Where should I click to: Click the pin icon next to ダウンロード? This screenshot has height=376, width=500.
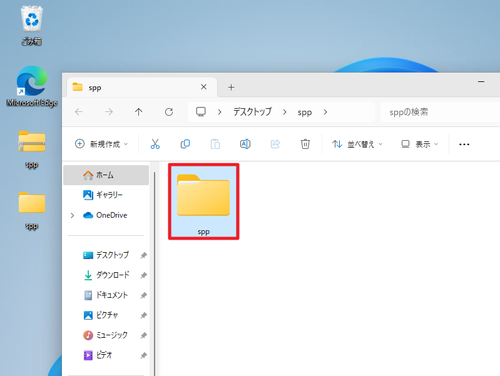[x=143, y=276]
